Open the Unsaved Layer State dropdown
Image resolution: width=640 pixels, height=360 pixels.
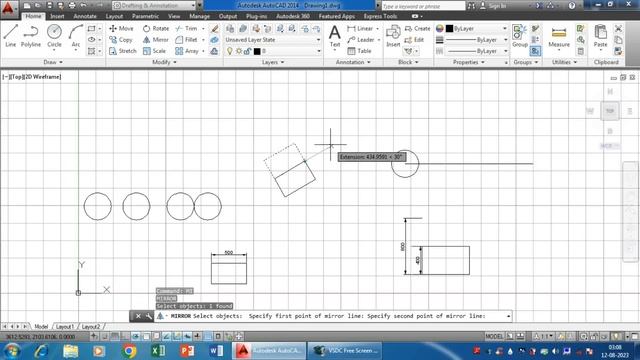273,40
